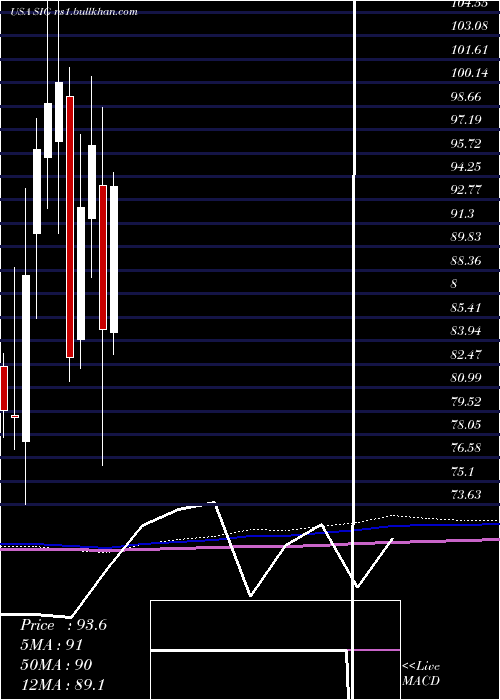500x700 pixels.
Task: Click the 97.19 price axis label
Action: pyautogui.click(x=466, y=120)
